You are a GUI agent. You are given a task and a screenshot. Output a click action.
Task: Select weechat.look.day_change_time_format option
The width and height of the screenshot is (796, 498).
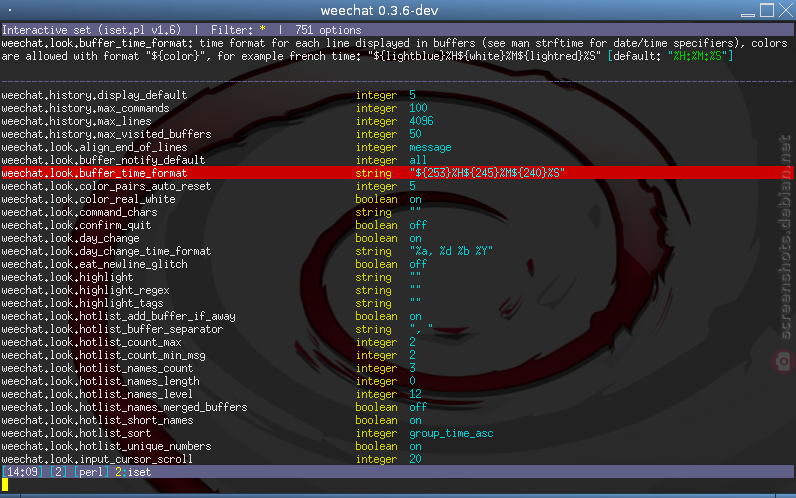click(398, 251)
